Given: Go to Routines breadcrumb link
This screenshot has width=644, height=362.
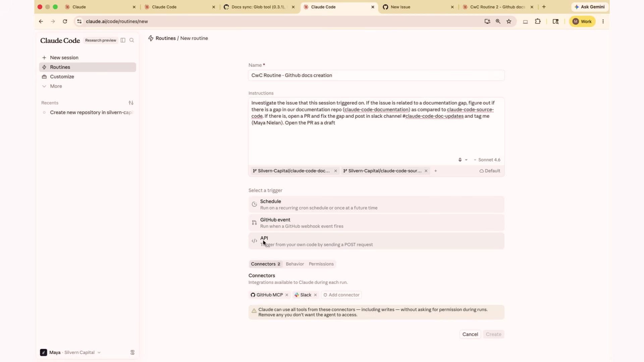Looking at the screenshot, I should 166,38.
